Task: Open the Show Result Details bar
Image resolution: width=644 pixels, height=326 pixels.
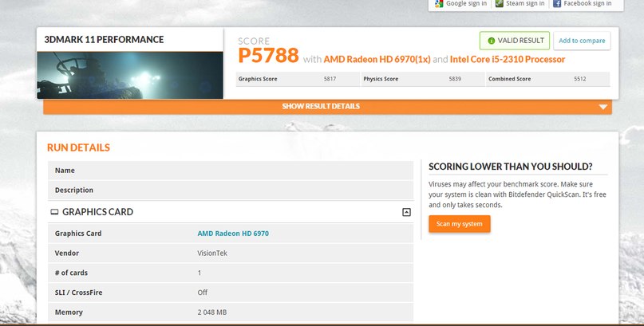Action: click(x=327, y=107)
